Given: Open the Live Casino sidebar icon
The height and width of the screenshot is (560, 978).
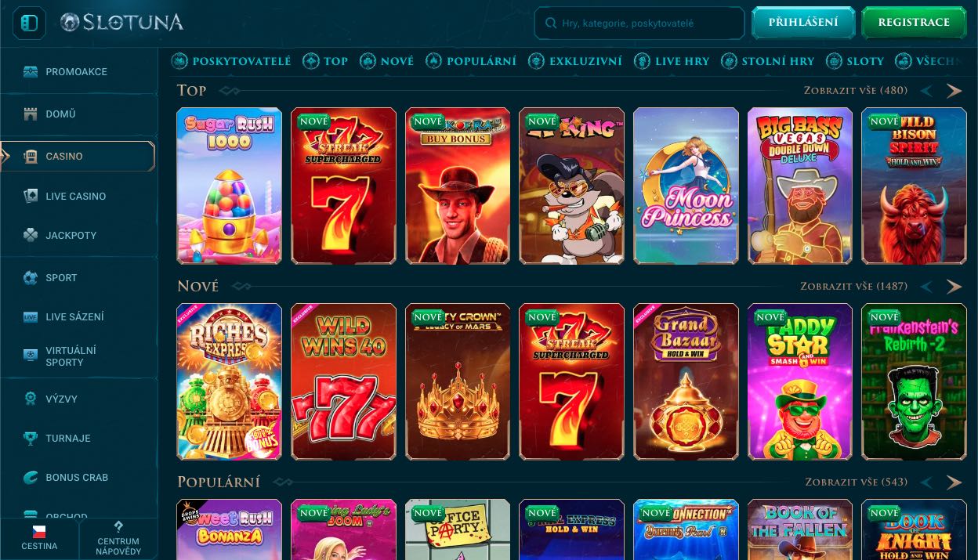Looking at the screenshot, I should click(x=31, y=196).
